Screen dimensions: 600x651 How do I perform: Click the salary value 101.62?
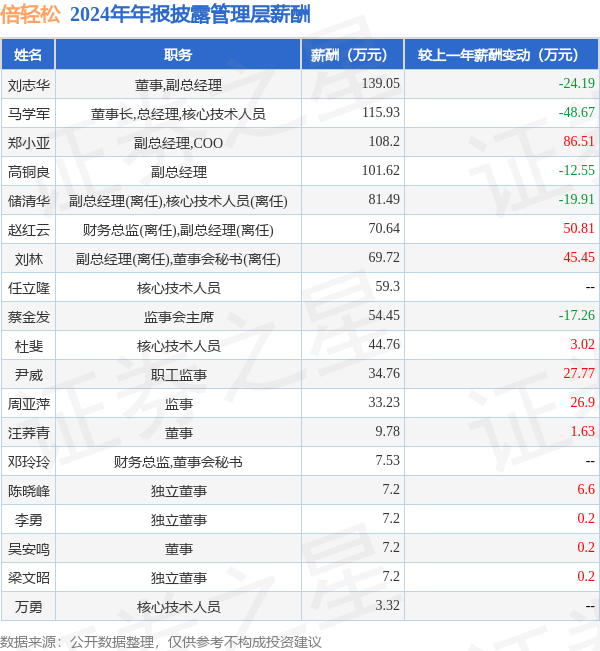tap(380, 170)
